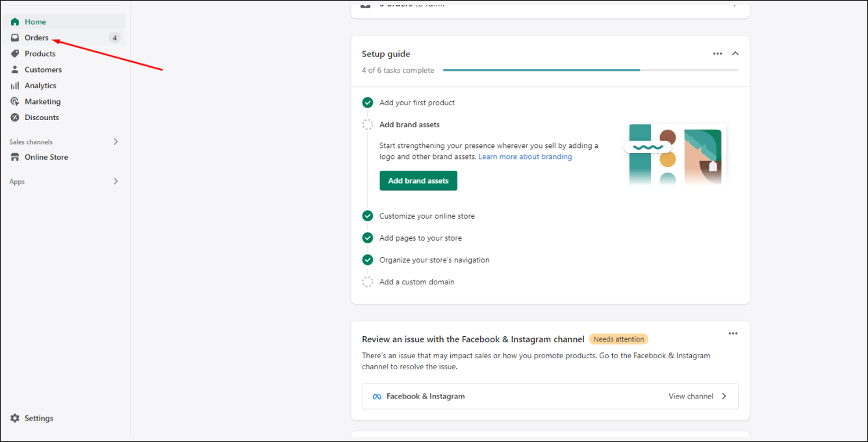
Task: Follow the Learn more about branding link
Action: click(525, 157)
